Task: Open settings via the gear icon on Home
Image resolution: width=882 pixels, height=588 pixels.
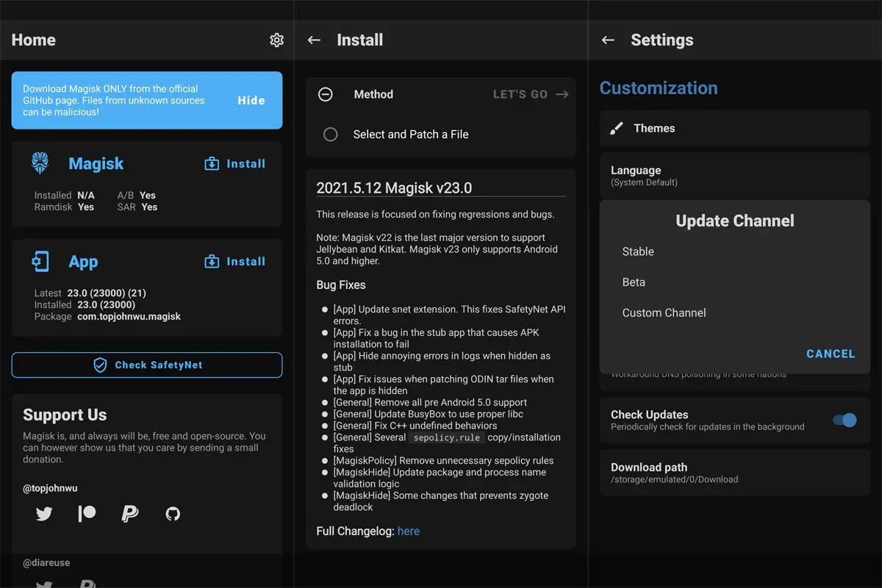Action: coord(276,40)
